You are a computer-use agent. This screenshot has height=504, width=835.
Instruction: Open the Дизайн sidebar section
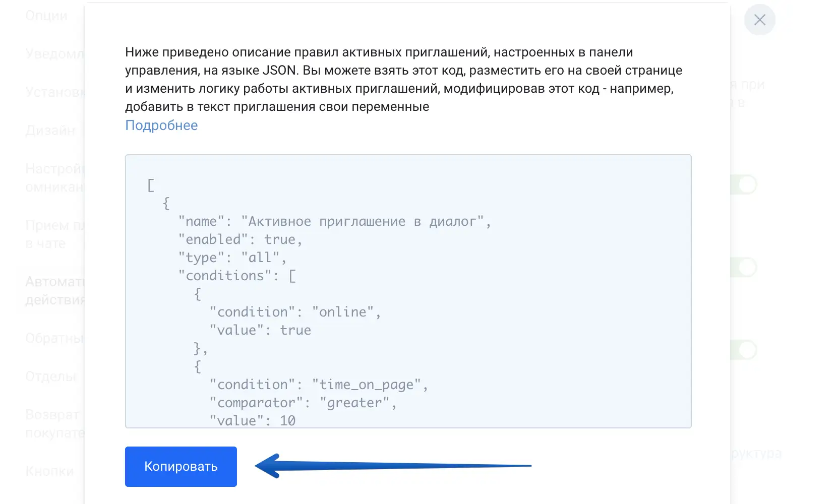[x=50, y=131]
